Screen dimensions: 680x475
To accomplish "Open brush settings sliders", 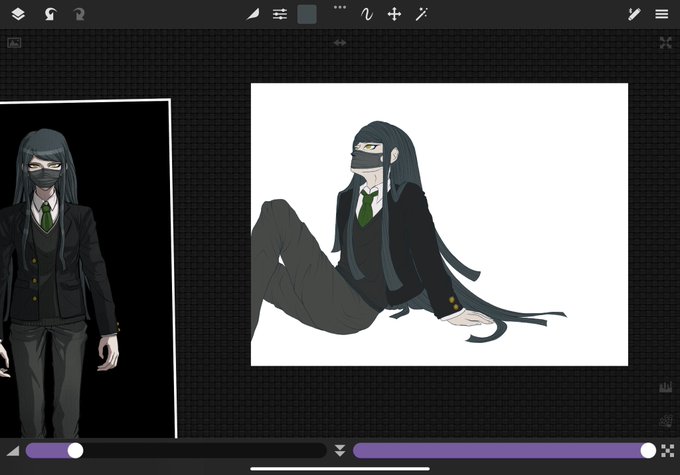I will (280, 14).
